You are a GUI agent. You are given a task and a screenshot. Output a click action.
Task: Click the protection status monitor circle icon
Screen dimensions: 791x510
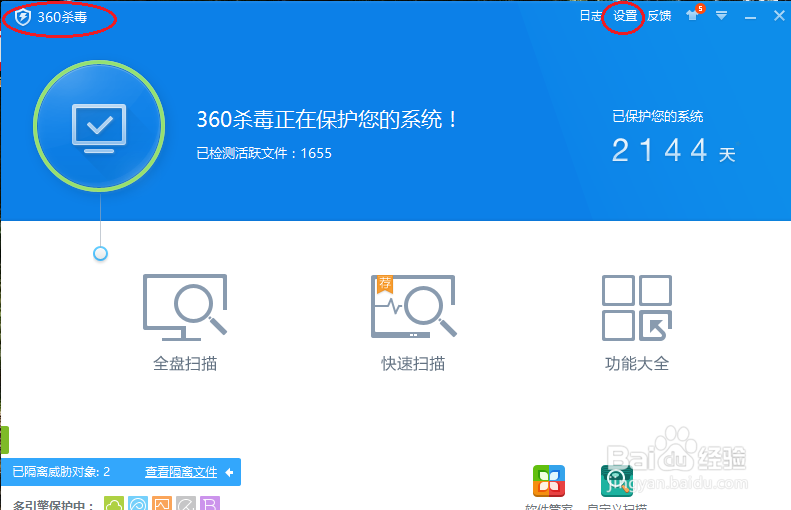[x=99, y=126]
